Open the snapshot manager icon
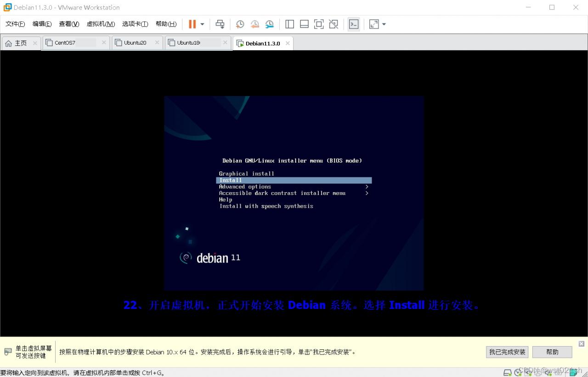Viewport: 588px width, 377px height. coord(270,24)
